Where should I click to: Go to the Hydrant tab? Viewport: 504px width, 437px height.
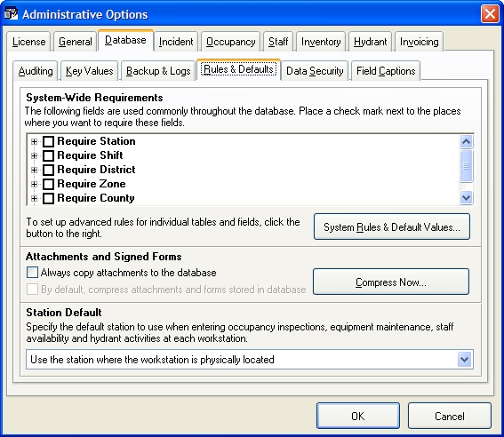[x=371, y=42]
